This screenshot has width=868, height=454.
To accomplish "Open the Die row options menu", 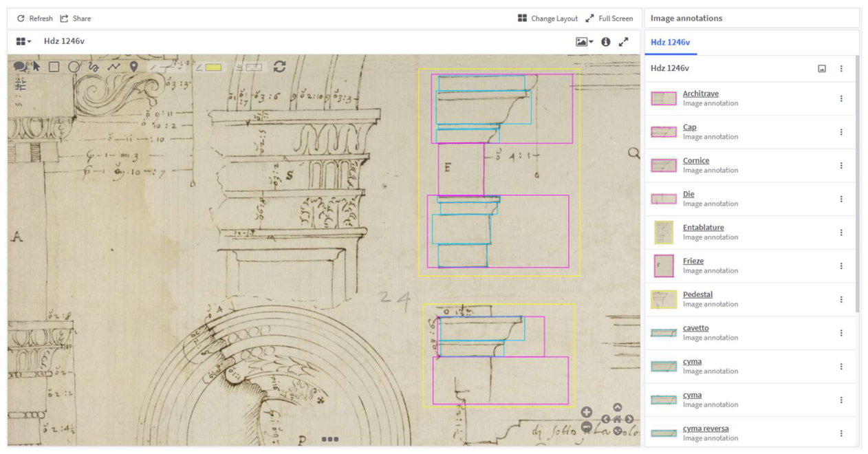I will (841, 199).
